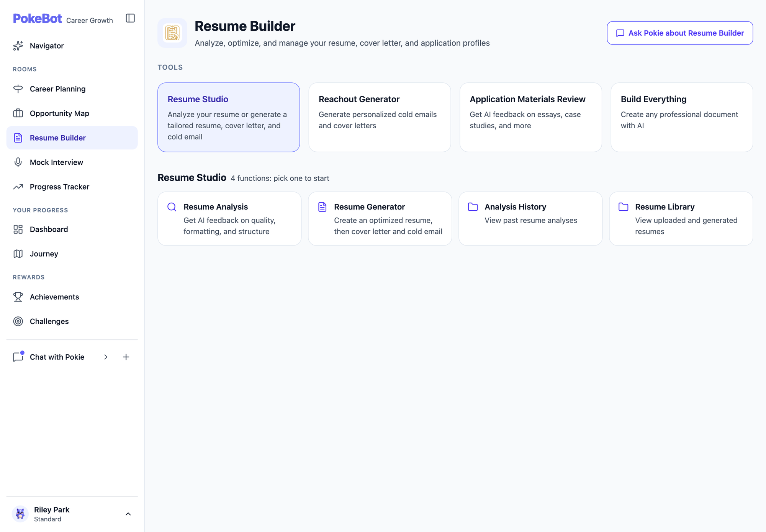Go to Navigator in the sidebar
766x532 pixels.
point(72,46)
